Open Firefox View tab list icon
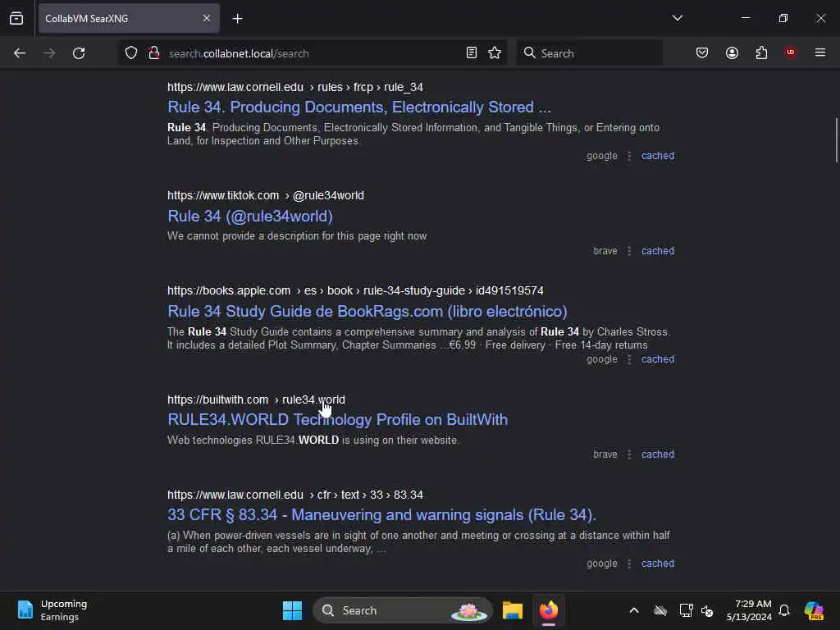Image resolution: width=840 pixels, height=630 pixels. [16, 18]
